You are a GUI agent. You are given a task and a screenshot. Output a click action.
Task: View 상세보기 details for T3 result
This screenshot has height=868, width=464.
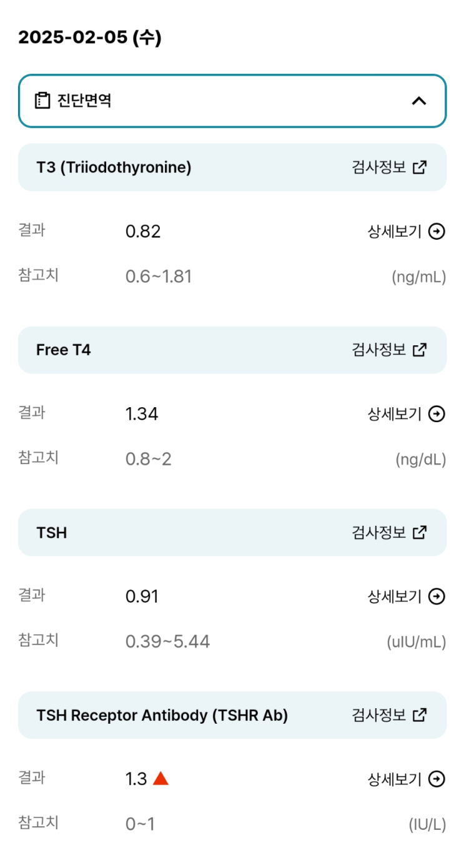395,232
